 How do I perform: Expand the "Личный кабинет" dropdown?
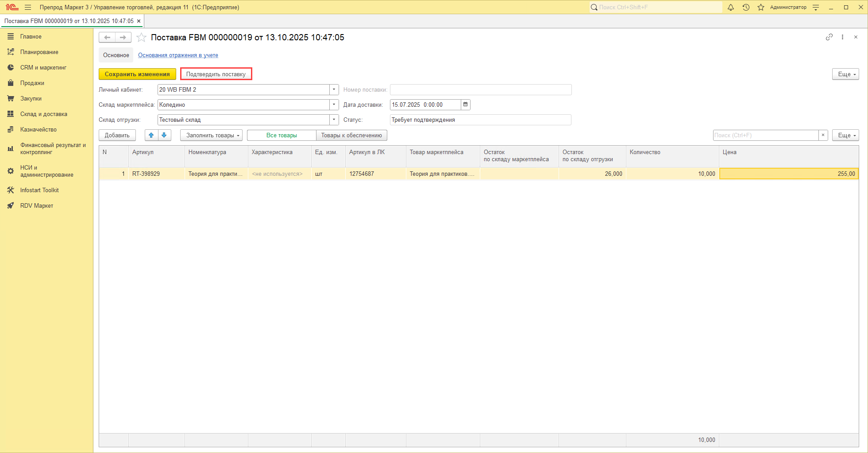(x=334, y=90)
